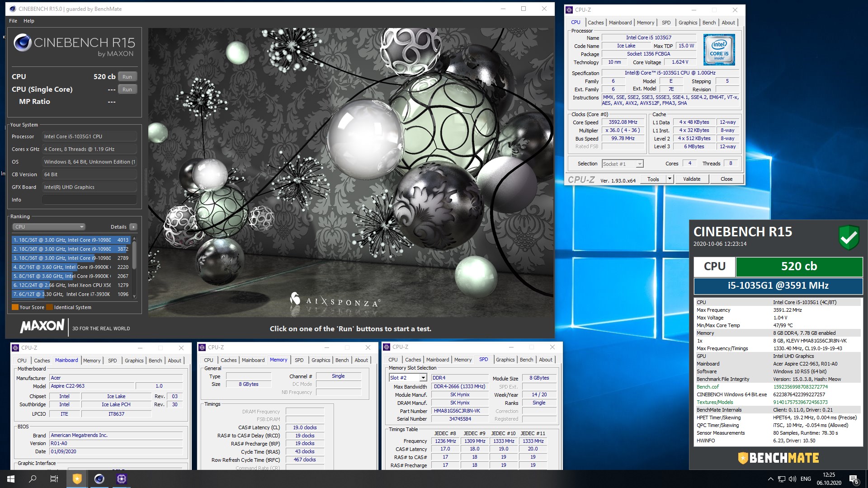Open the Help menu in Cinebench
868x488 pixels.
point(29,21)
